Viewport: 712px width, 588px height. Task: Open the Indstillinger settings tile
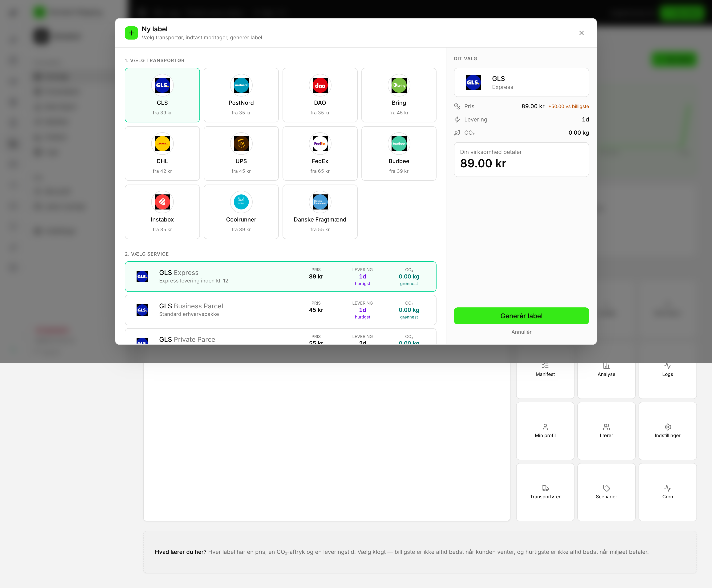coord(668,431)
